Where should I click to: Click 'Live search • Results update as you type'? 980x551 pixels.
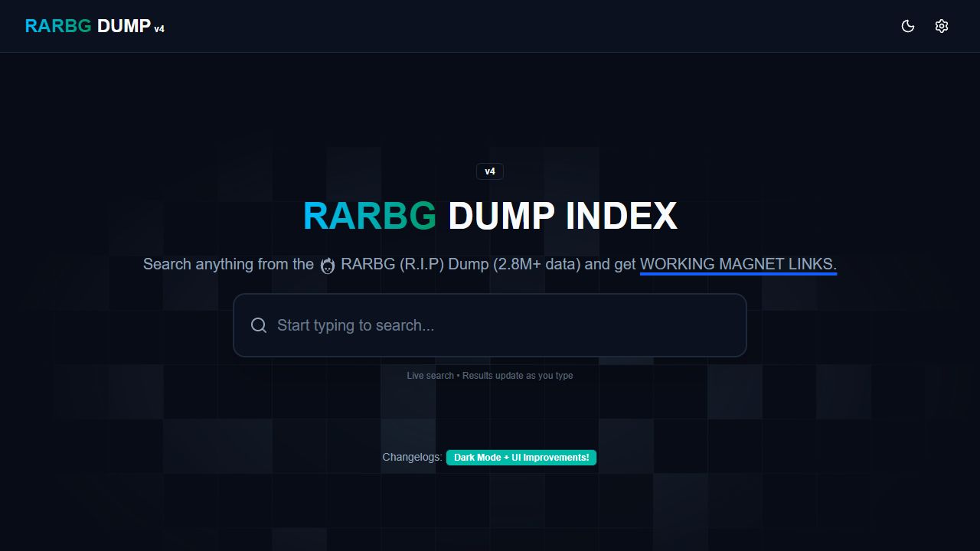(x=490, y=376)
